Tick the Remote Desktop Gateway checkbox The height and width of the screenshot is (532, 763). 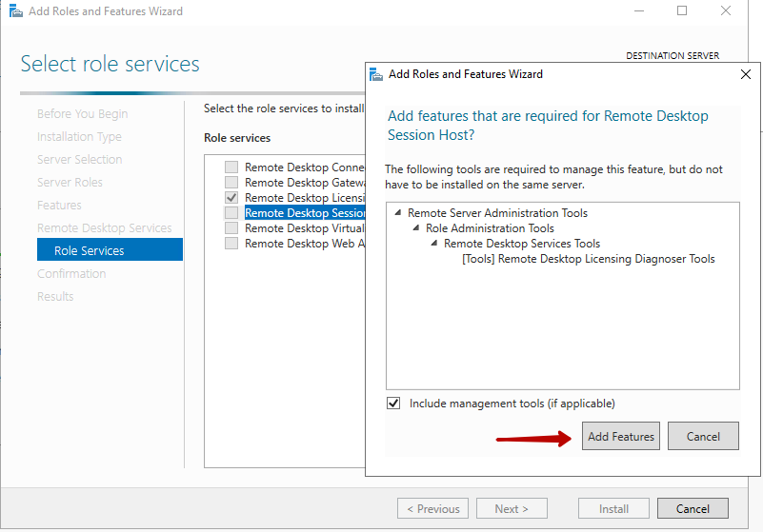tap(231, 183)
